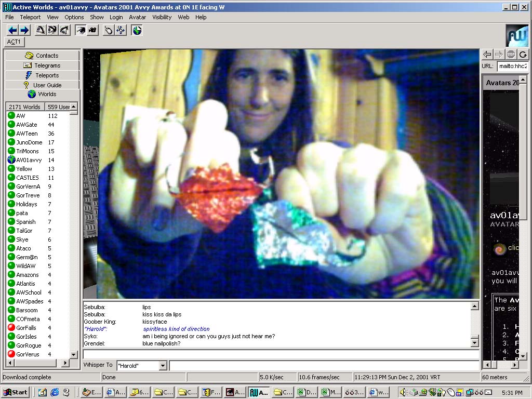Click the blue back arrow in the main toolbar
Viewport: 532px width, 399px height.
click(x=13, y=30)
